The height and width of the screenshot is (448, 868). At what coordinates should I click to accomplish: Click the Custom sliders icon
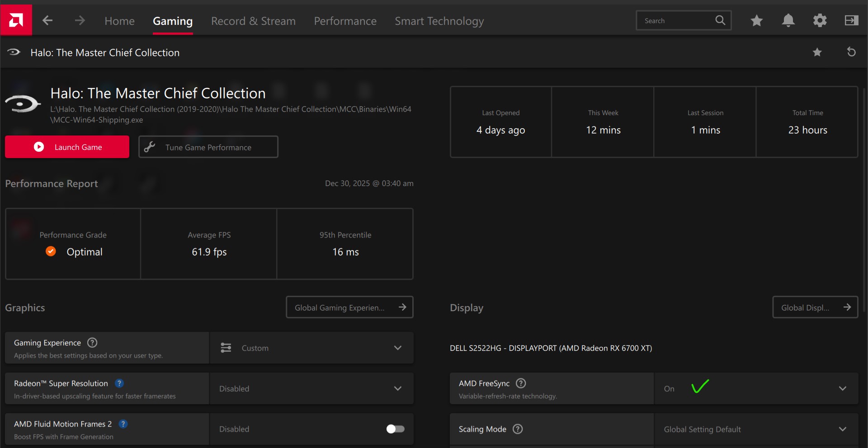(226, 348)
